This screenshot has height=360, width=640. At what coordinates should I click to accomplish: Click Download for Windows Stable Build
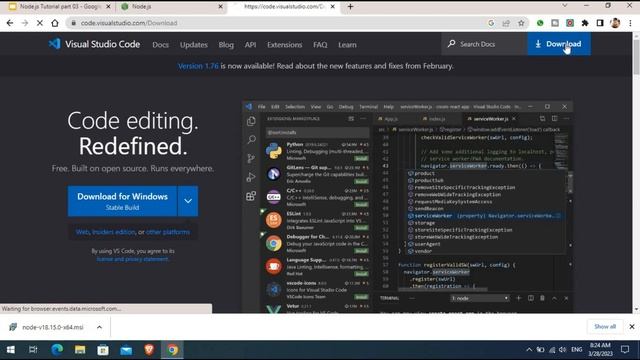coord(122,201)
